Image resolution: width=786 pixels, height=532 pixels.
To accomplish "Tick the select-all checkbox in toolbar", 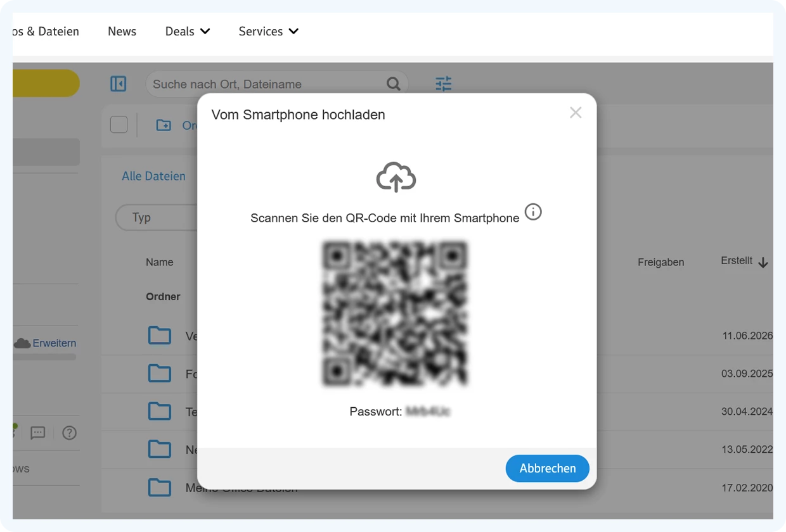I will click(x=119, y=125).
